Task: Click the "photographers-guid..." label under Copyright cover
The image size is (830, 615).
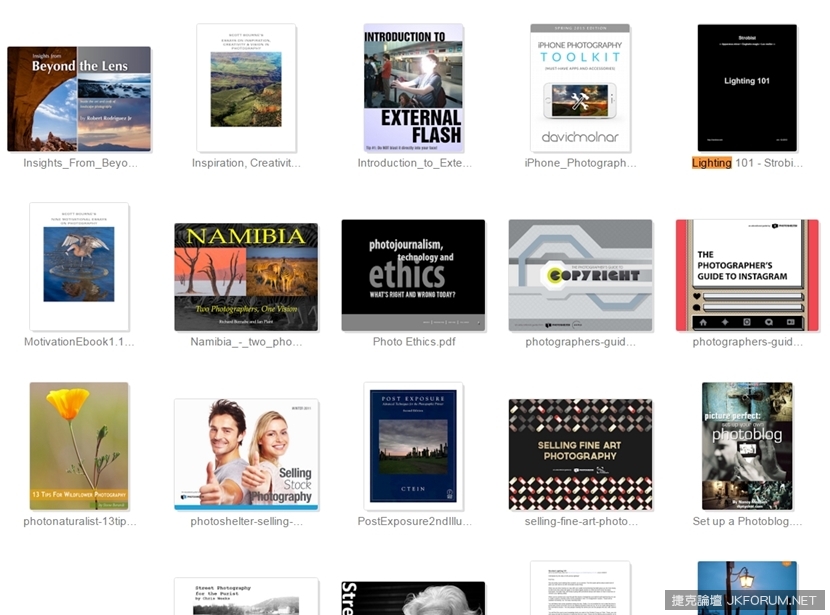Action: (x=580, y=342)
